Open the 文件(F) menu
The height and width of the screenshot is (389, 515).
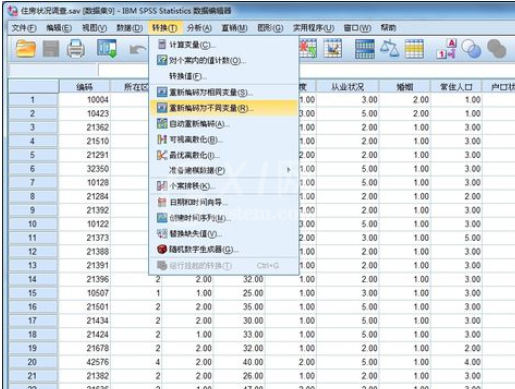tap(24, 28)
